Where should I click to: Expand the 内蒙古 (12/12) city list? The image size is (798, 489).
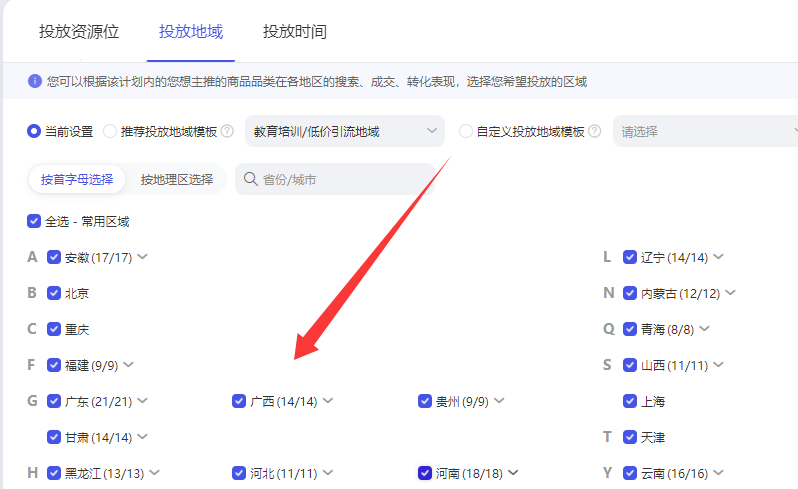730,293
